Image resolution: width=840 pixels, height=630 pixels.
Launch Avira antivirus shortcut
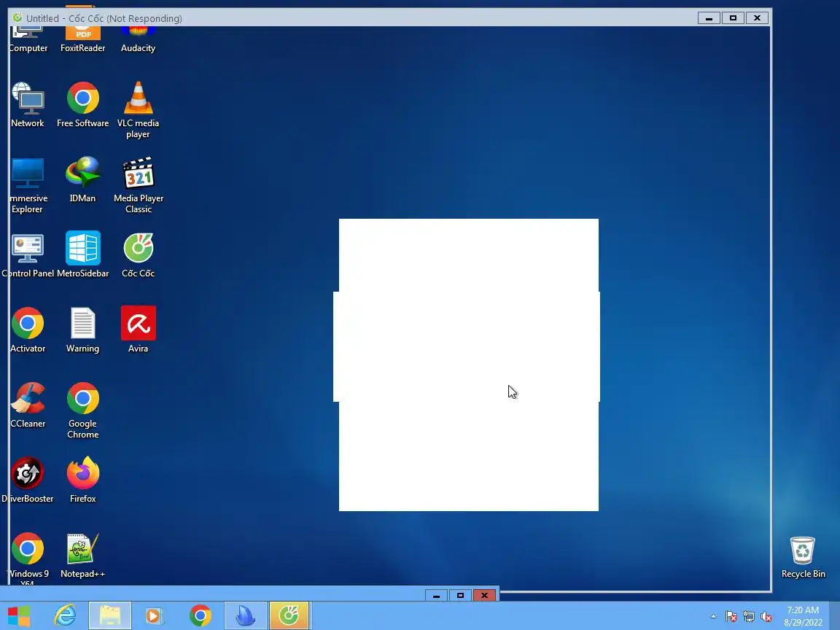(139, 330)
